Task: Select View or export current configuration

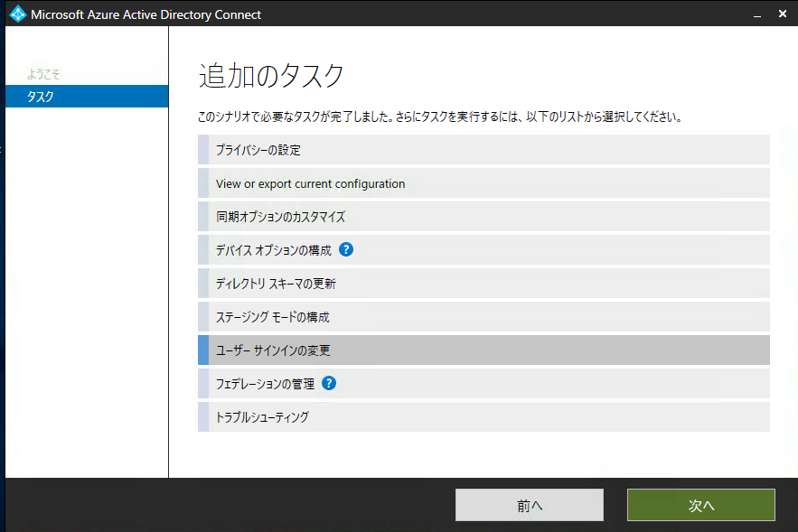Action: (483, 183)
